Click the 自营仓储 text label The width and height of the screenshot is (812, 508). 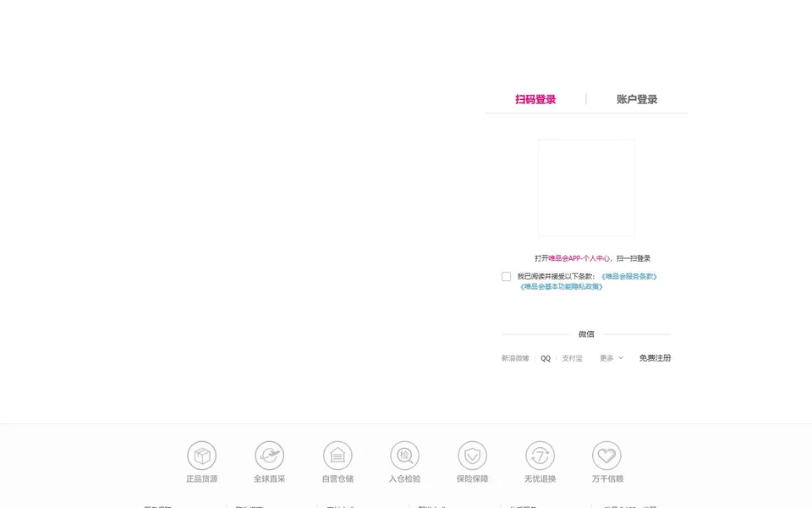point(337,479)
